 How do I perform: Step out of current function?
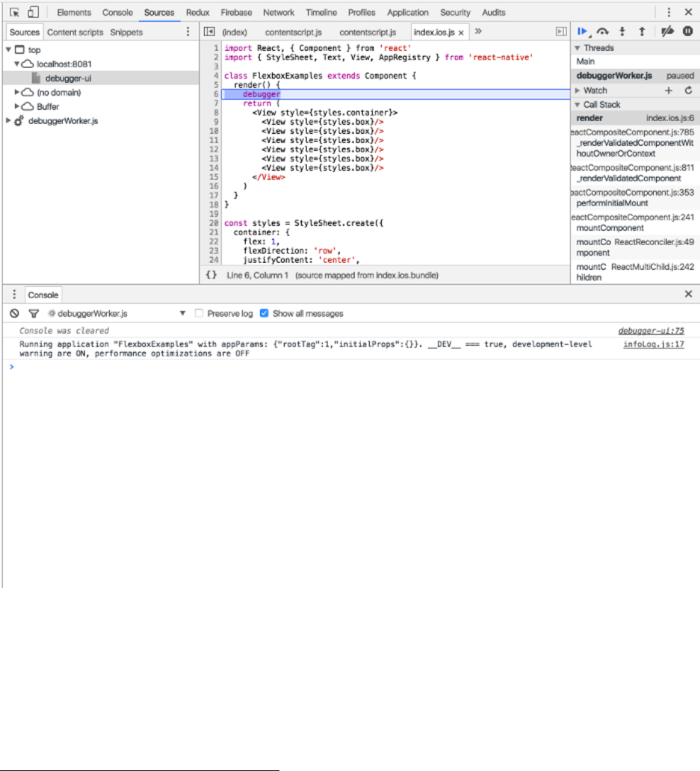pos(642,32)
